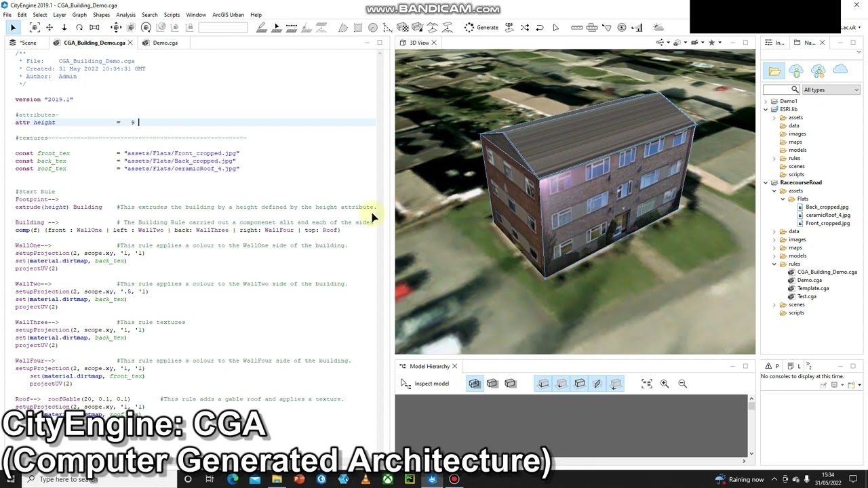Switch to the Inspector tab
The width and height of the screenshot is (868, 488).
click(x=775, y=43)
